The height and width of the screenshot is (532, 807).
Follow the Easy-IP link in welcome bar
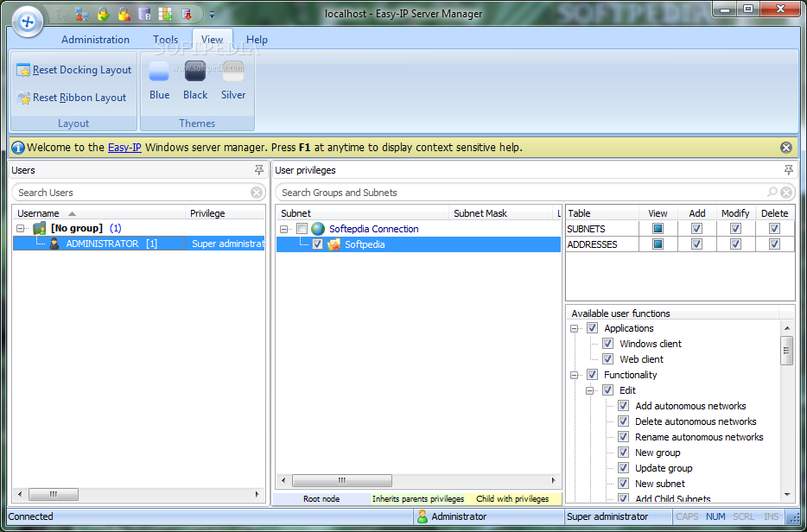tap(124, 148)
